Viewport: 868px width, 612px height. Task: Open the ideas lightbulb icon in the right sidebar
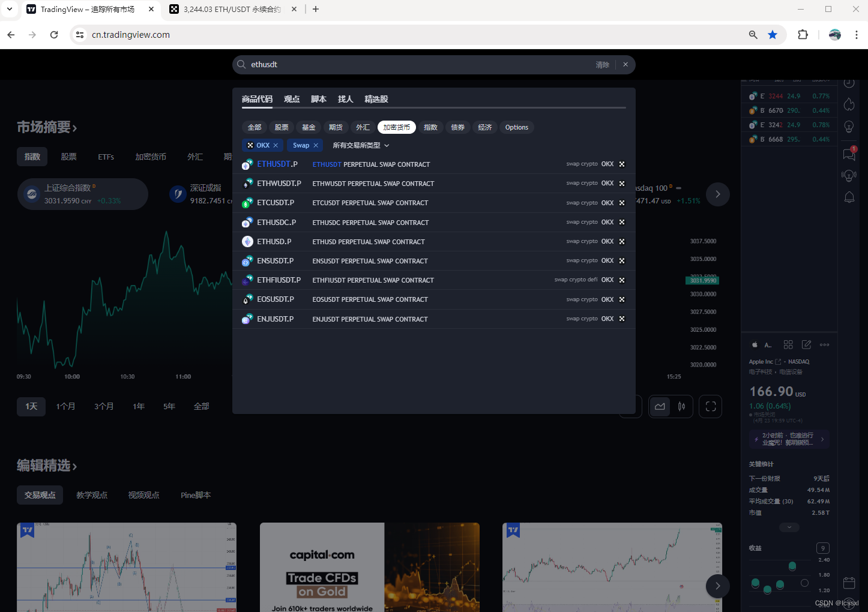(849, 127)
